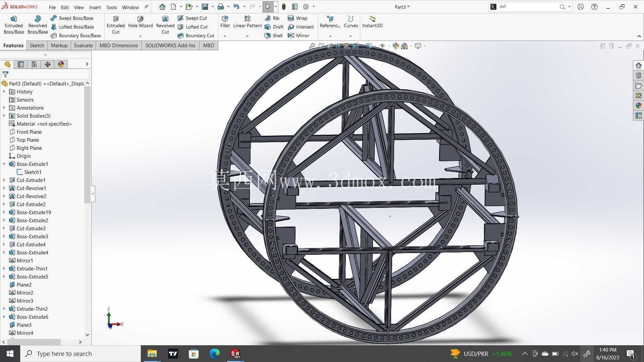This screenshot has width=644, height=362.
Task: Select the Extruded Boss/Base tool
Action: pos(14,25)
